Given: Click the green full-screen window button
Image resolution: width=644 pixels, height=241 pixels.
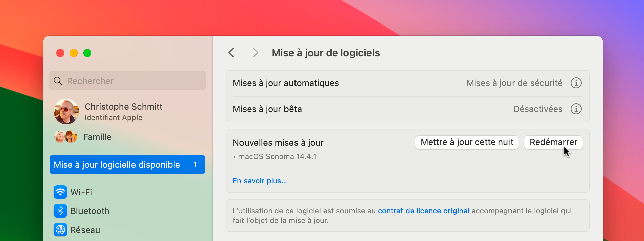Looking at the screenshot, I should tap(87, 53).
